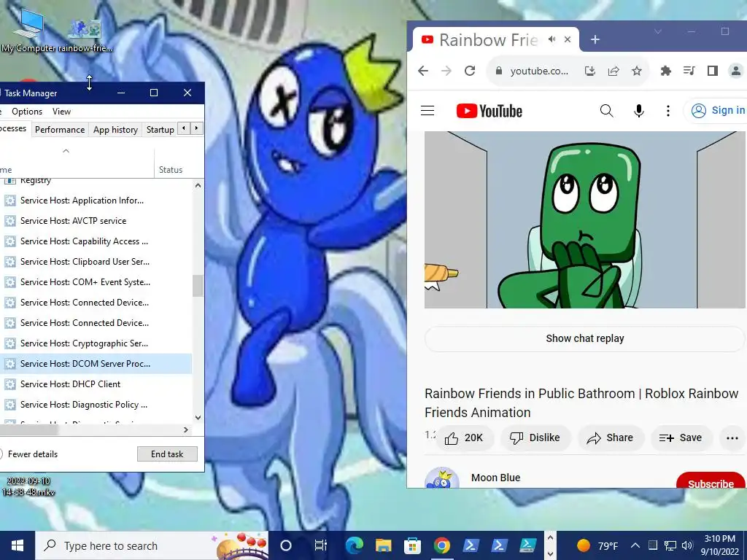Like the video (20K)
This screenshot has height=560, width=747.
[464, 438]
